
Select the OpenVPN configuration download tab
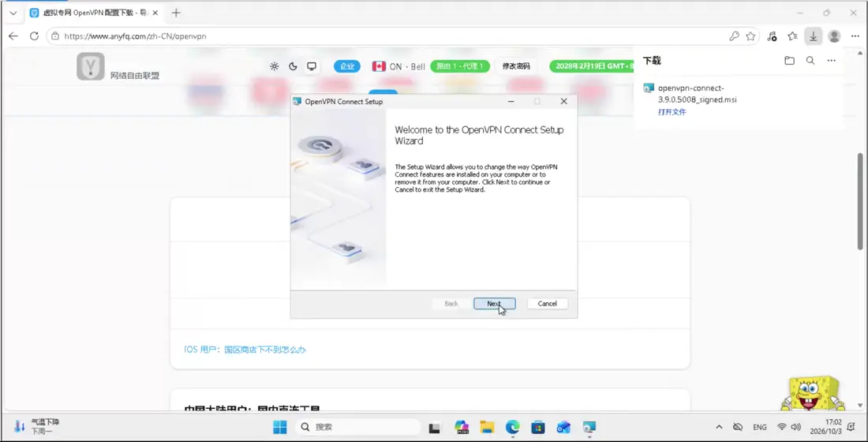click(x=94, y=13)
